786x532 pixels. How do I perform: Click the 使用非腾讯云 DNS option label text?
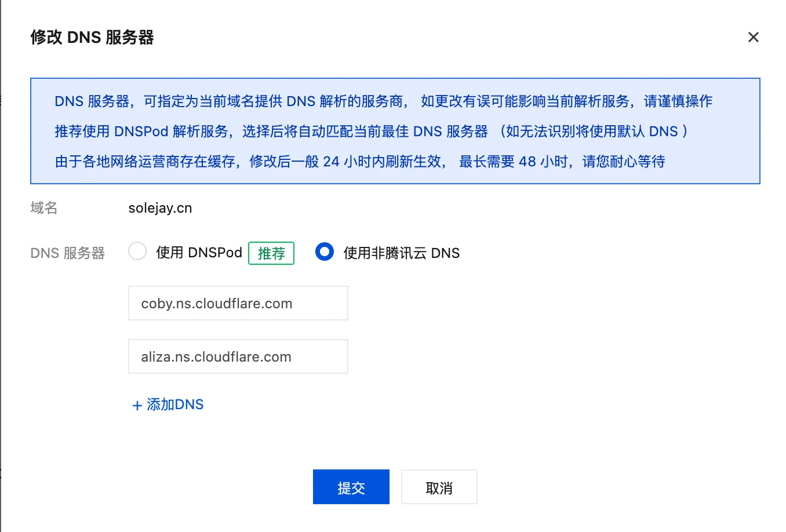click(x=401, y=253)
